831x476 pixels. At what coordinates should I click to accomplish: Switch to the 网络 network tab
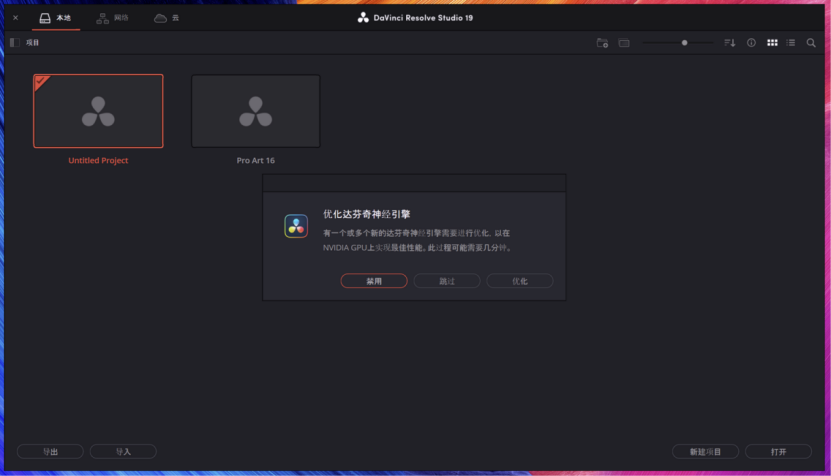112,18
